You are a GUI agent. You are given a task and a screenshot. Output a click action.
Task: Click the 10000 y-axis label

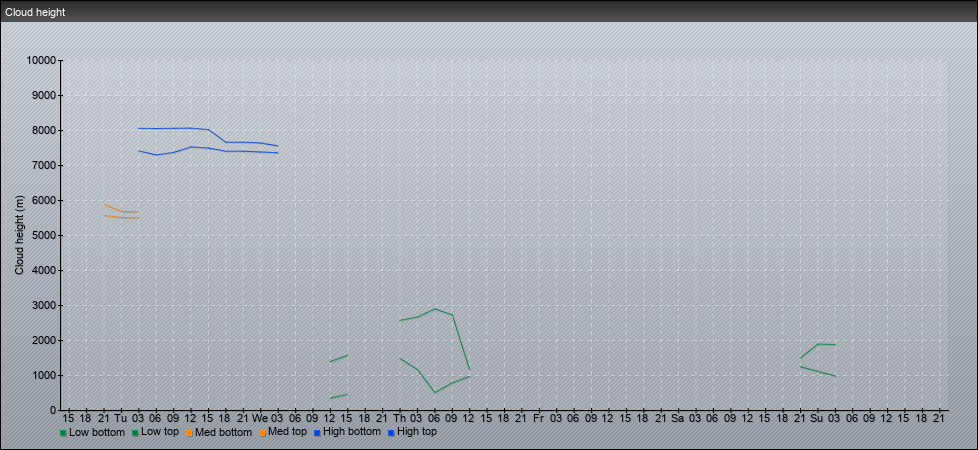click(x=41, y=61)
